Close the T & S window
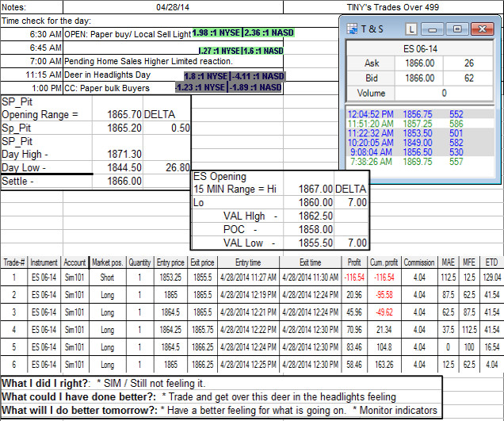The height and width of the screenshot is (421, 504). coord(482,29)
